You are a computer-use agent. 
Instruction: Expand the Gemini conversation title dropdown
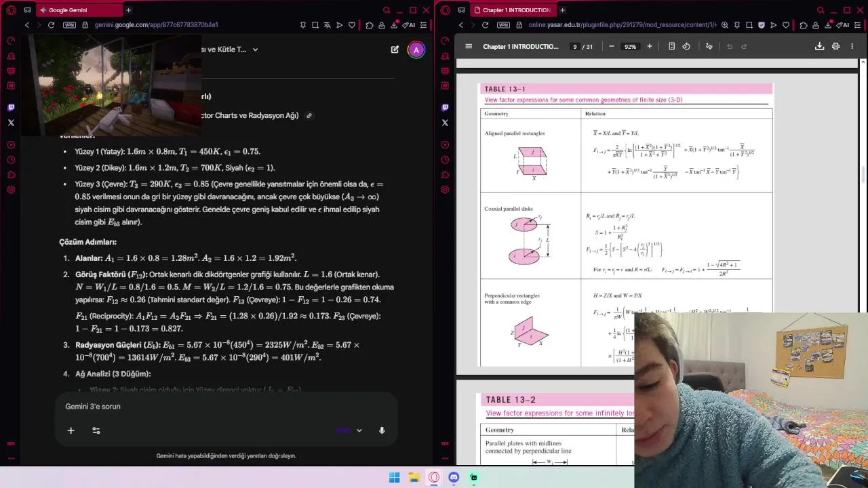[255, 49]
